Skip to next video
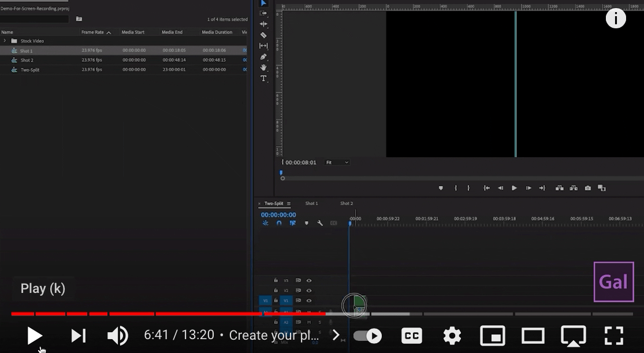 coord(79,336)
